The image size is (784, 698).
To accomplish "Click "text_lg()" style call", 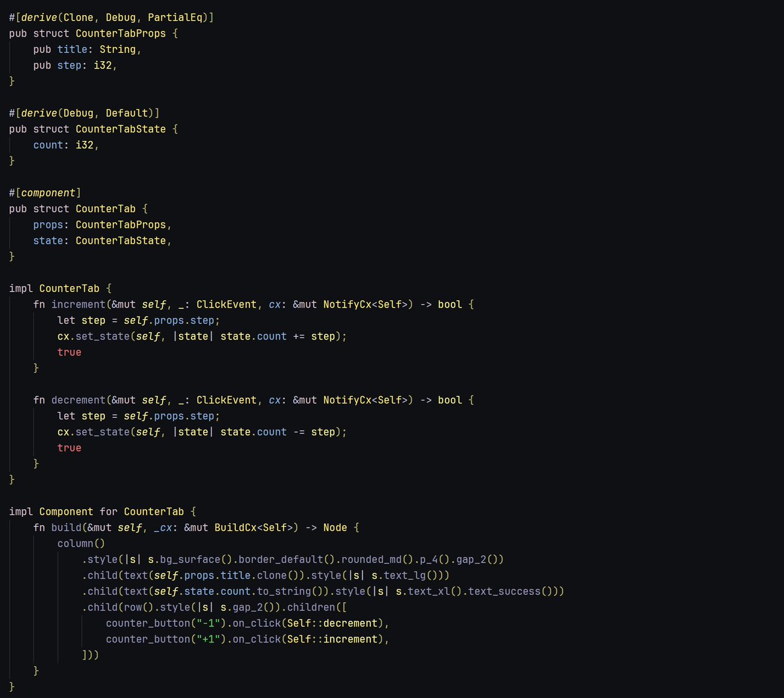I will [411, 576].
